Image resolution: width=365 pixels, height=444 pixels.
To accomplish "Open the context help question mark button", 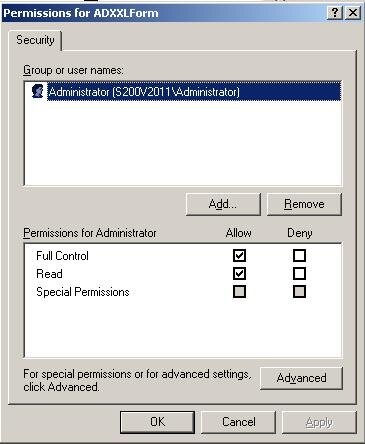I will coord(335,13).
